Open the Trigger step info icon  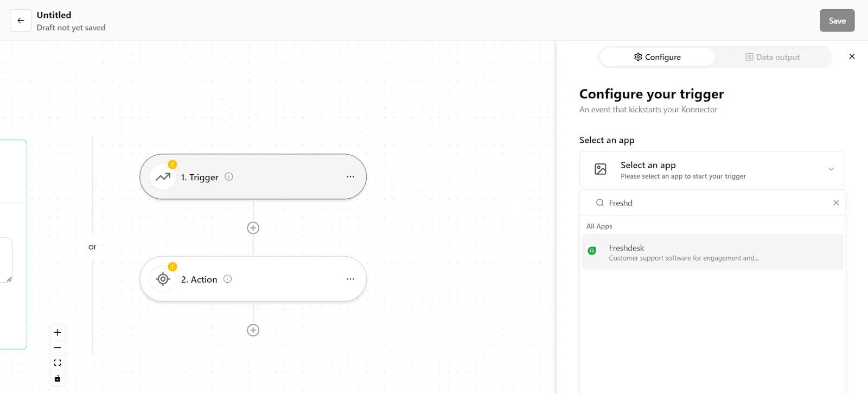tap(229, 176)
